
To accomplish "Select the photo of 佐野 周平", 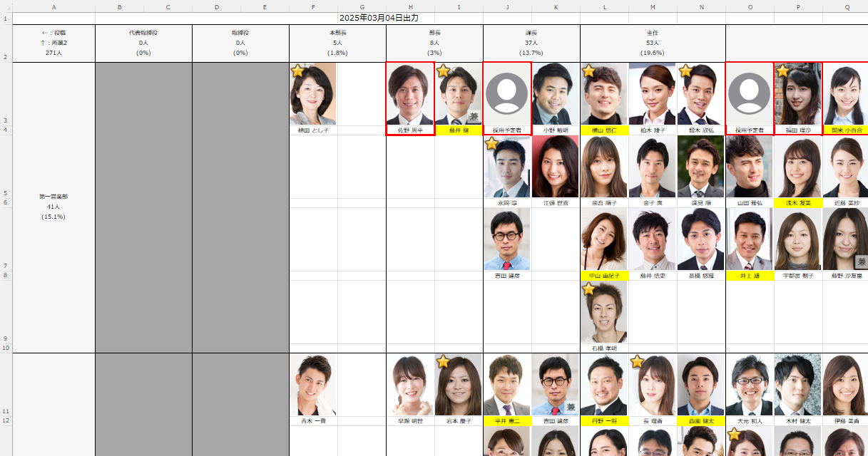I will tap(410, 93).
